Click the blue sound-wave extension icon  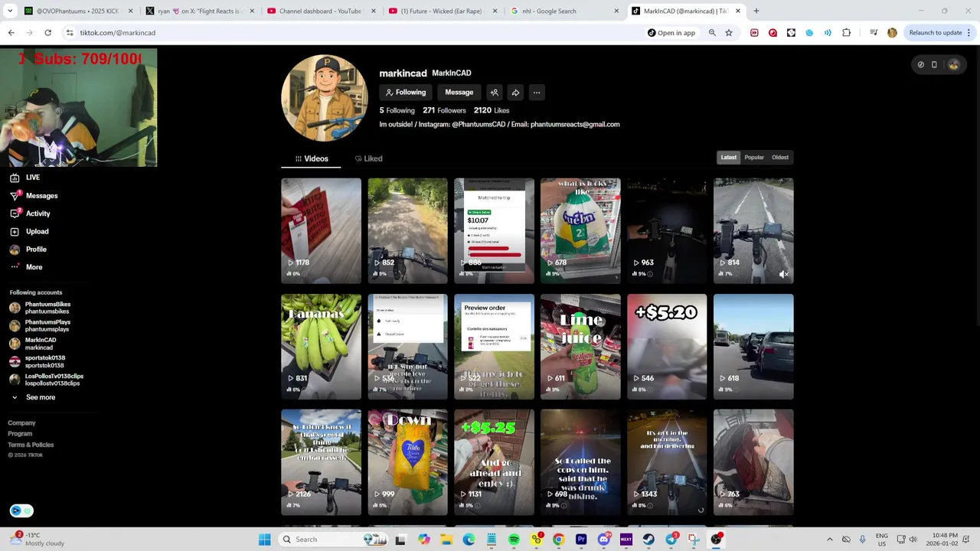click(828, 33)
